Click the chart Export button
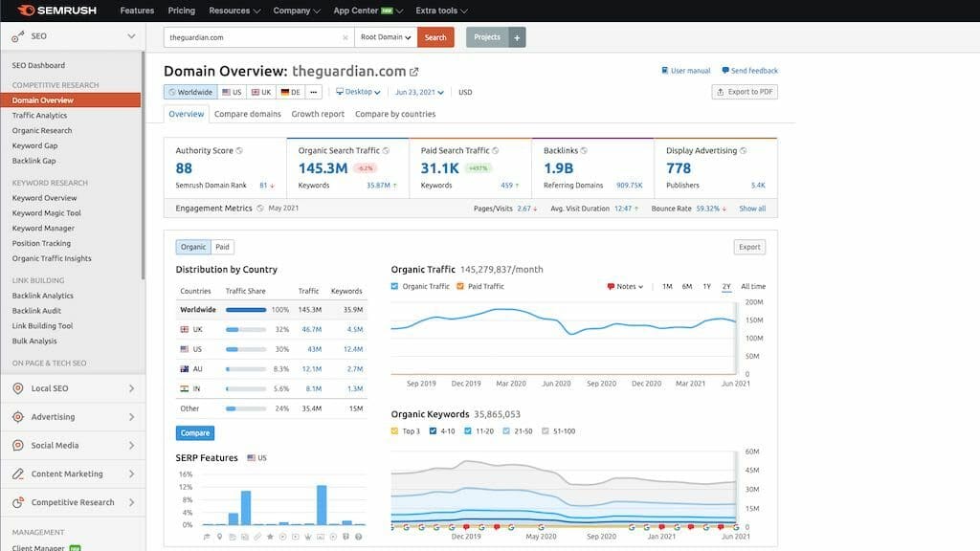The height and width of the screenshot is (551, 980). tap(749, 248)
